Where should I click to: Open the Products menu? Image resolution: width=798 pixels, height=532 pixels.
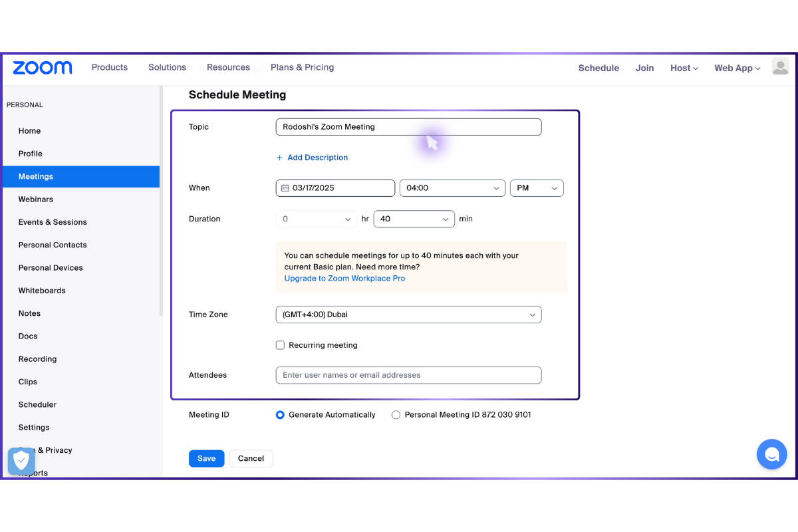(x=110, y=67)
